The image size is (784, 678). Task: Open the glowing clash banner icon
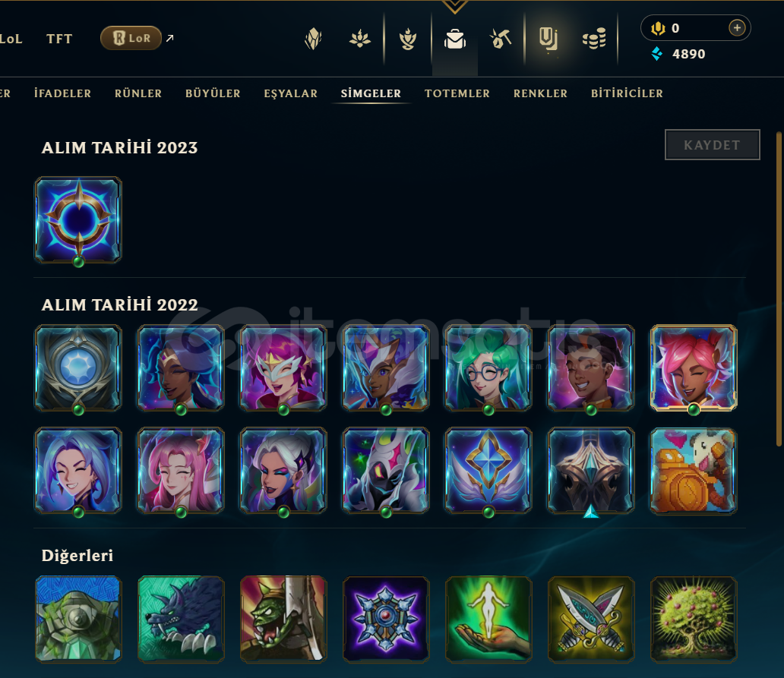pos(548,39)
